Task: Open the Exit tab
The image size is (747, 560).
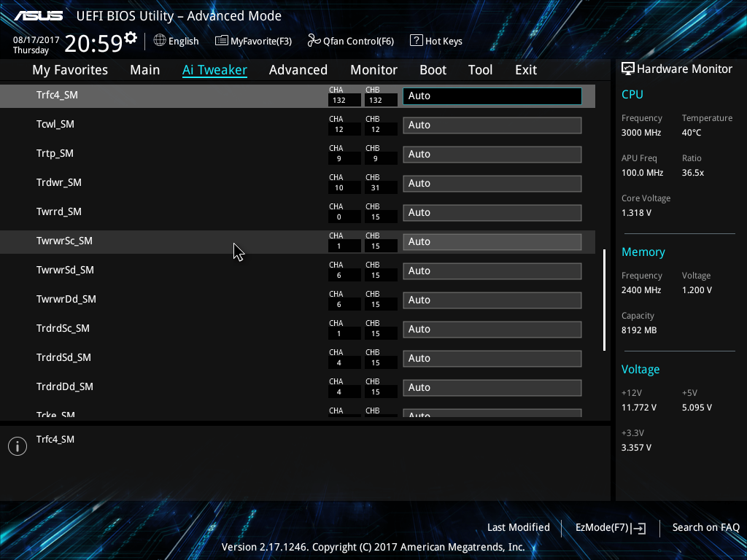Action: point(526,70)
